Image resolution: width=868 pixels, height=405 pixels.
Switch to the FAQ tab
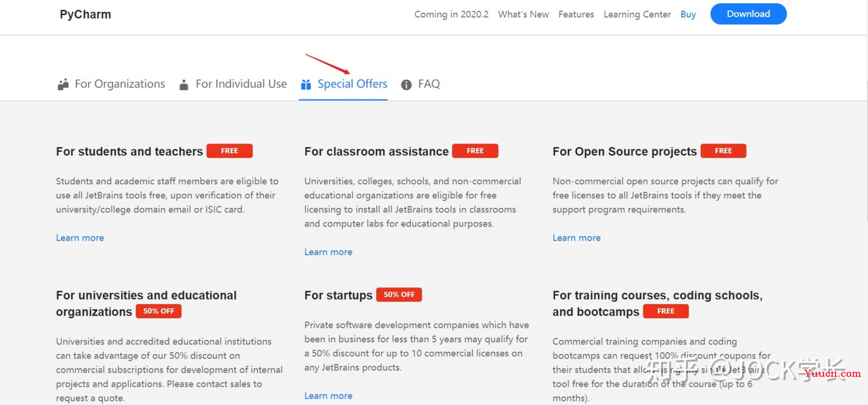pos(421,84)
